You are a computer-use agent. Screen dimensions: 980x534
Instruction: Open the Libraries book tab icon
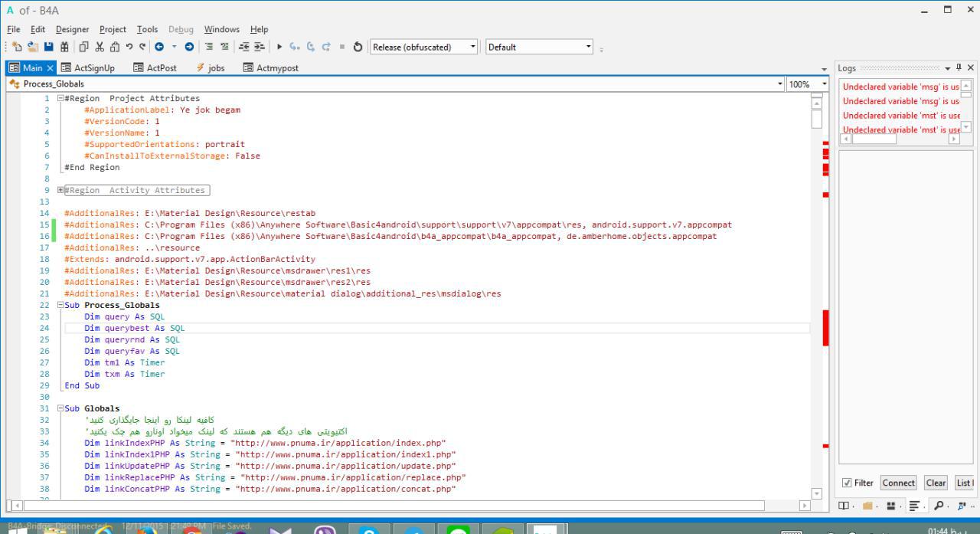coord(844,506)
